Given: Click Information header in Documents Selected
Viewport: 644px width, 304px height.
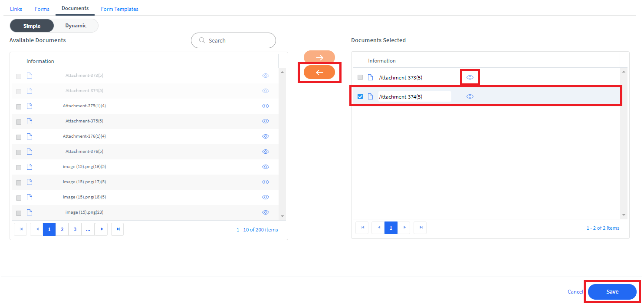Looking at the screenshot, I should pyautogui.click(x=382, y=61).
